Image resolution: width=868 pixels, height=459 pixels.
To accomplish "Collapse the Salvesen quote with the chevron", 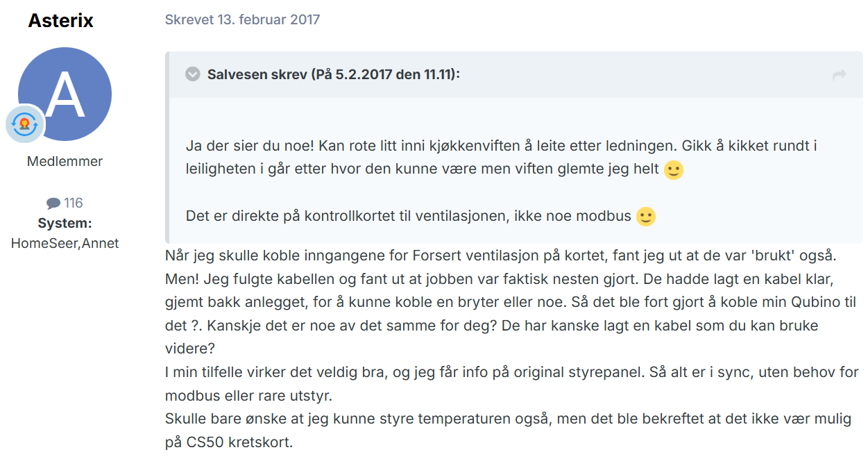I will 193,74.
